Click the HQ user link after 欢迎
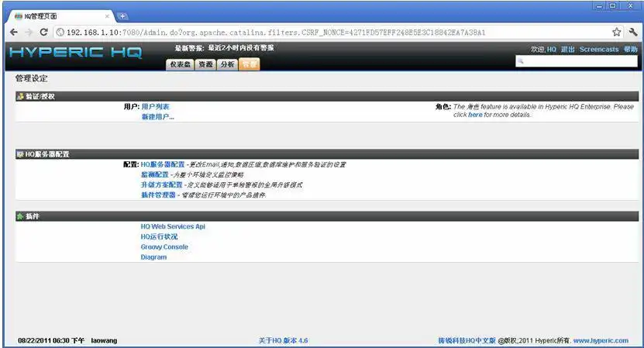Screen dimensions: 644x348 click(x=551, y=50)
